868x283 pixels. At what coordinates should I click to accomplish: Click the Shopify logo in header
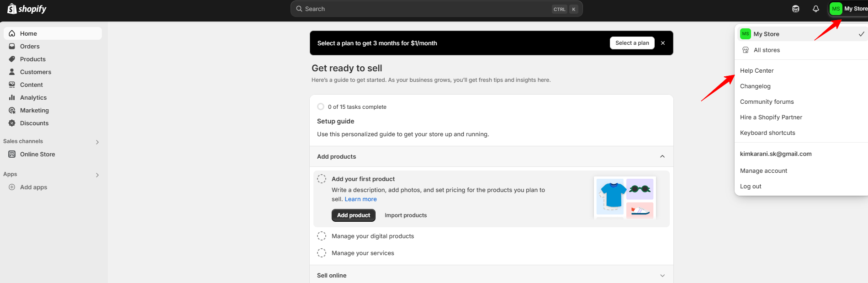pos(27,9)
